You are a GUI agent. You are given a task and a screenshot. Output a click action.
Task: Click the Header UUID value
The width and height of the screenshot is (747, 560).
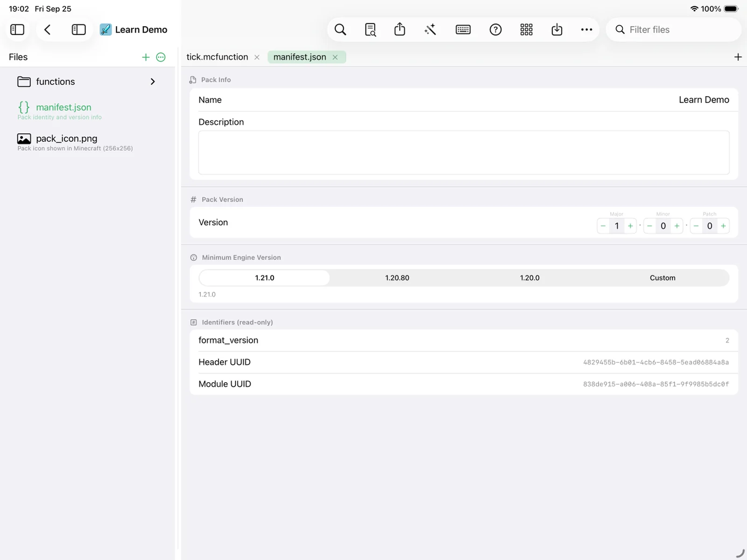tap(656, 362)
